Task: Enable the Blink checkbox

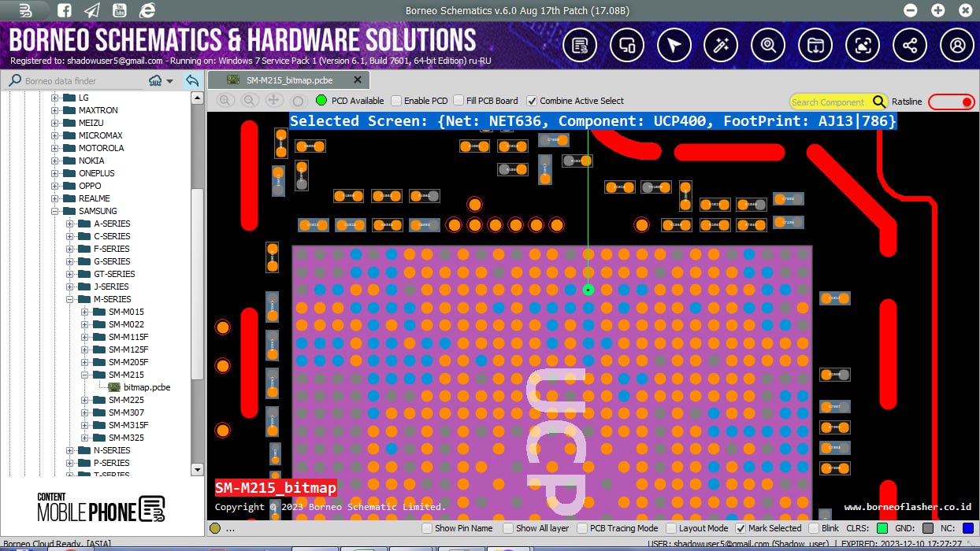Action: click(x=813, y=528)
